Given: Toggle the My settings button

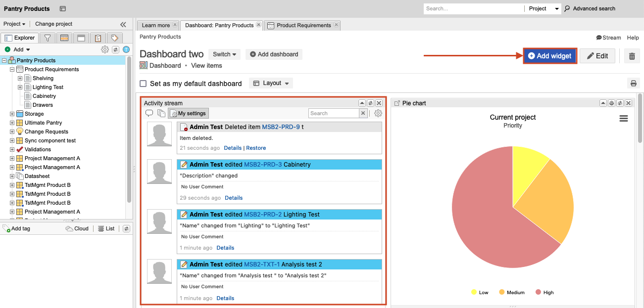Looking at the screenshot, I should 188,113.
